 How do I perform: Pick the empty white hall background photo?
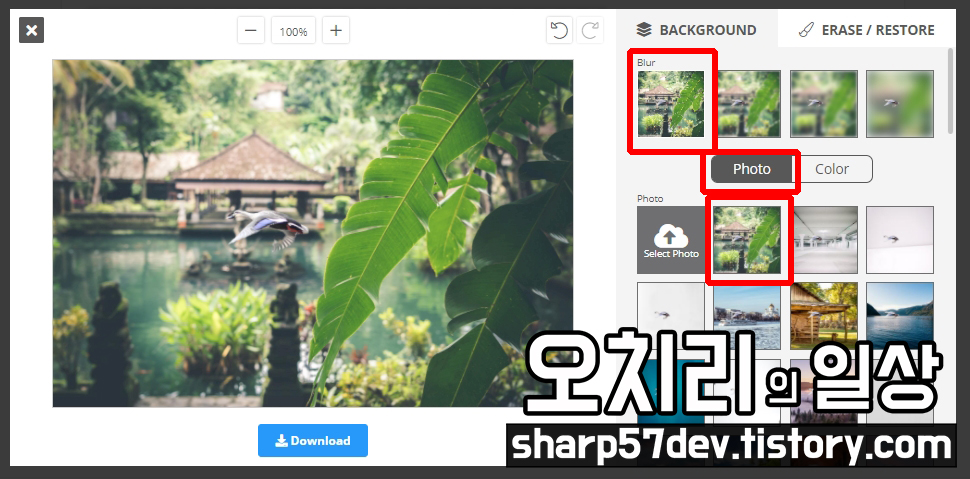point(824,240)
